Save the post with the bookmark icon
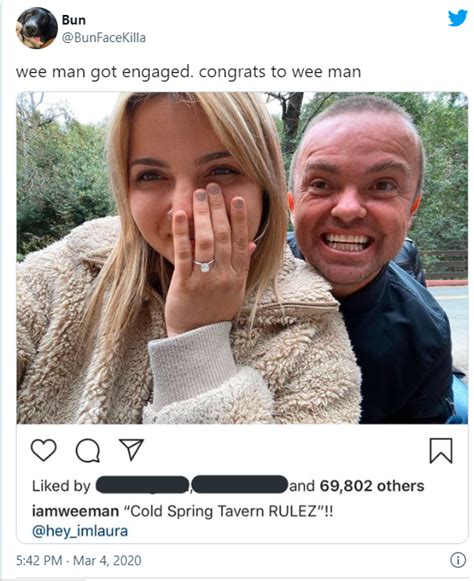Image resolution: width=474 pixels, height=581 pixels. click(x=441, y=451)
